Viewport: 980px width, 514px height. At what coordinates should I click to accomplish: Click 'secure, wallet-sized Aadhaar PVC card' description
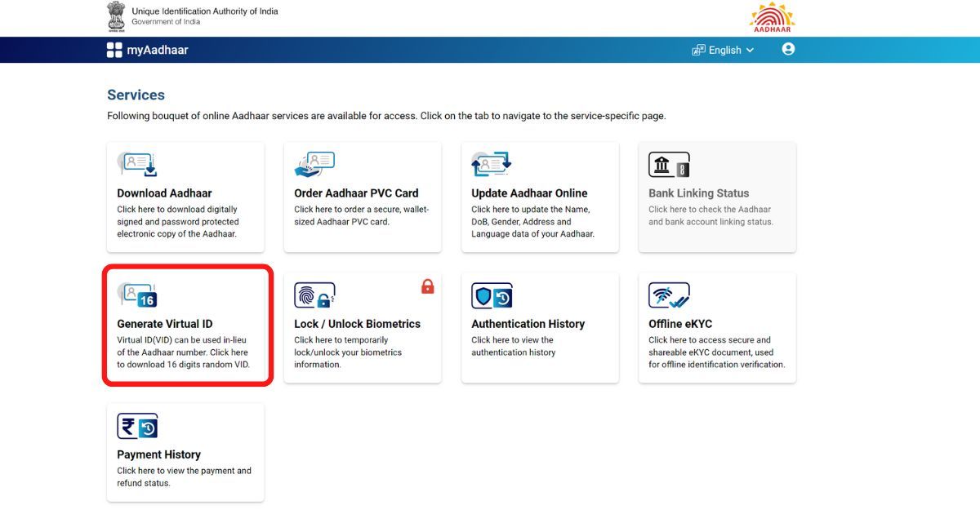tap(361, 215)
